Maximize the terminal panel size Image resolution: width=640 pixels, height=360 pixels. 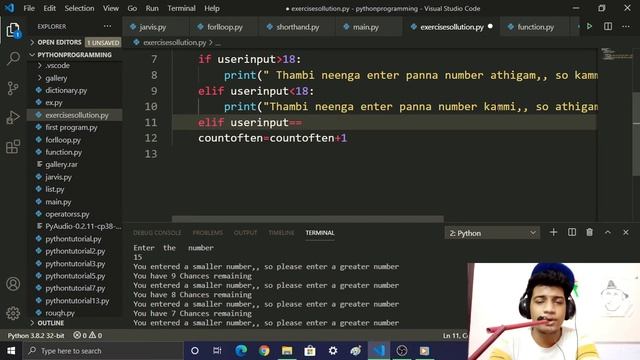click(x=608, y=232)
